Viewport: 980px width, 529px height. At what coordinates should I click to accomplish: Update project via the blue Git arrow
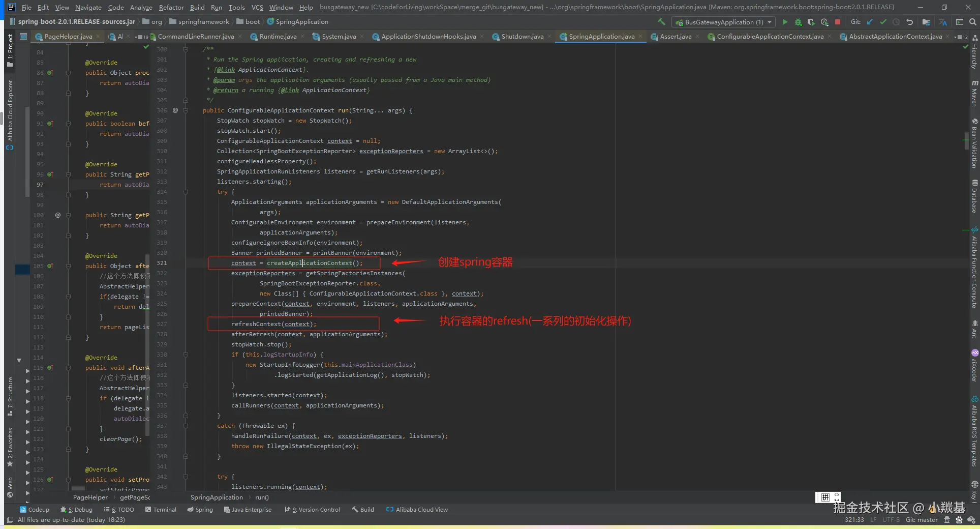[870, 22]
